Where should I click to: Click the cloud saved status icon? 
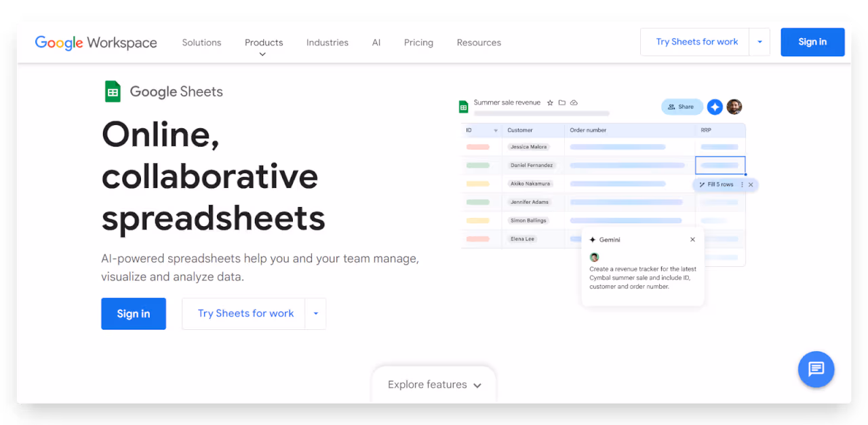574,103
